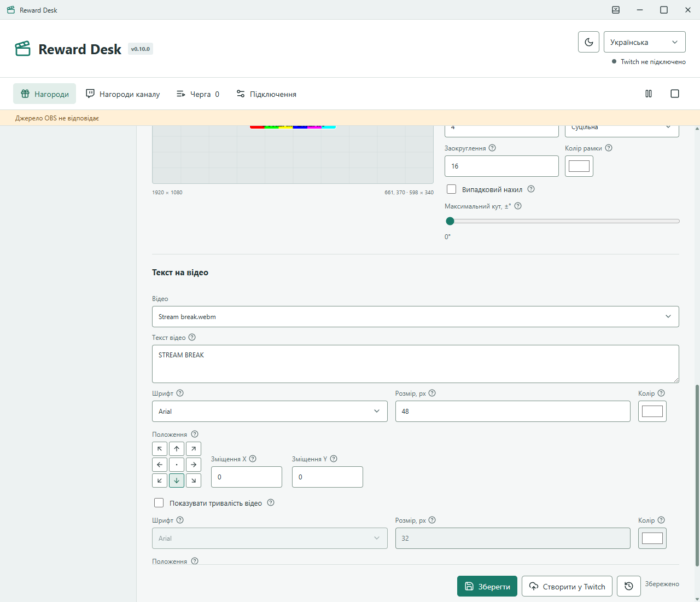Click the Створити у Twitch button

point(567,586)
